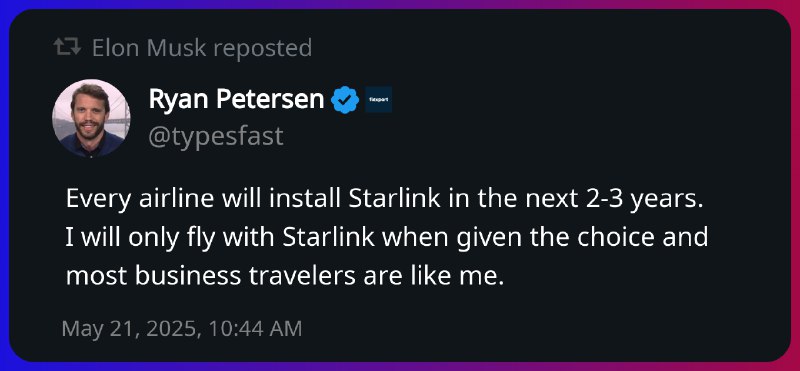Open the May 21, 2025 date stamp

point(129,329)
